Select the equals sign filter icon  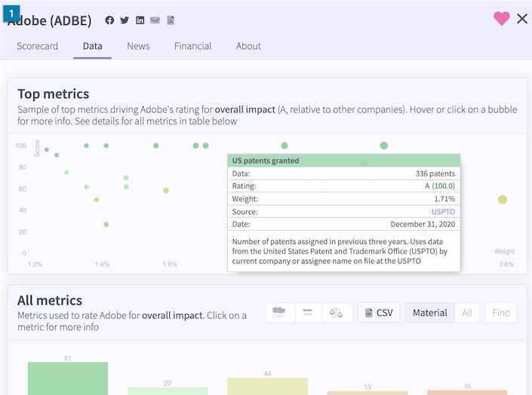coord(307,312)
